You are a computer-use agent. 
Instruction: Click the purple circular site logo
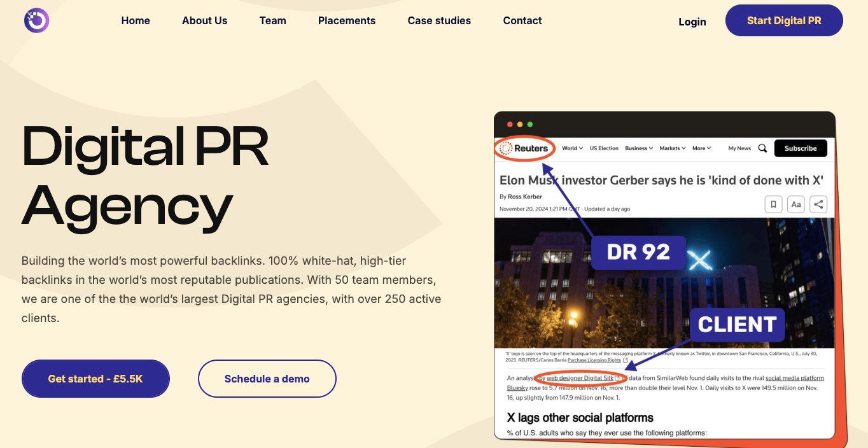[36, 20]
